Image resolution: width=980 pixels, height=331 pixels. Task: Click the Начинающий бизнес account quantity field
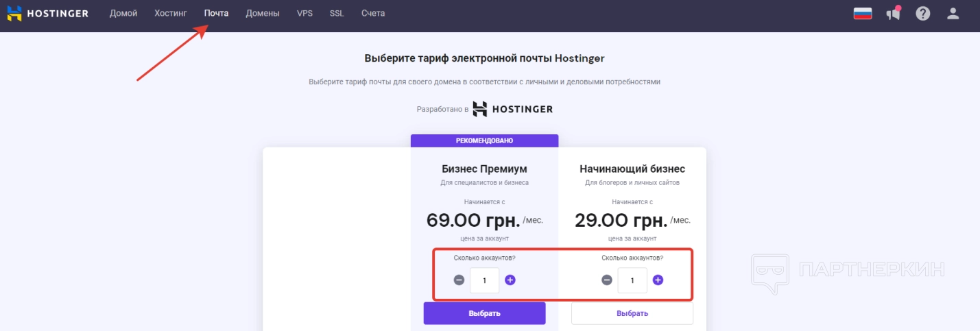(632, 280)
